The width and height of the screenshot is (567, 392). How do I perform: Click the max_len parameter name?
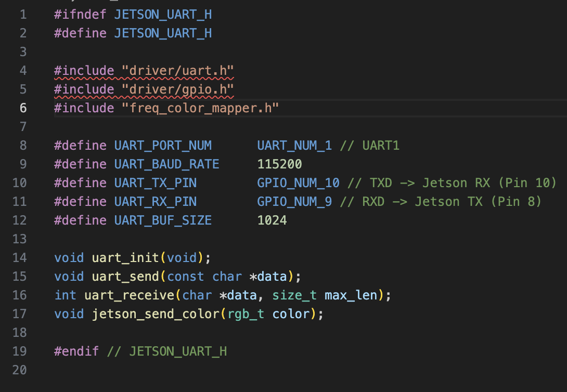click(351, 295)
